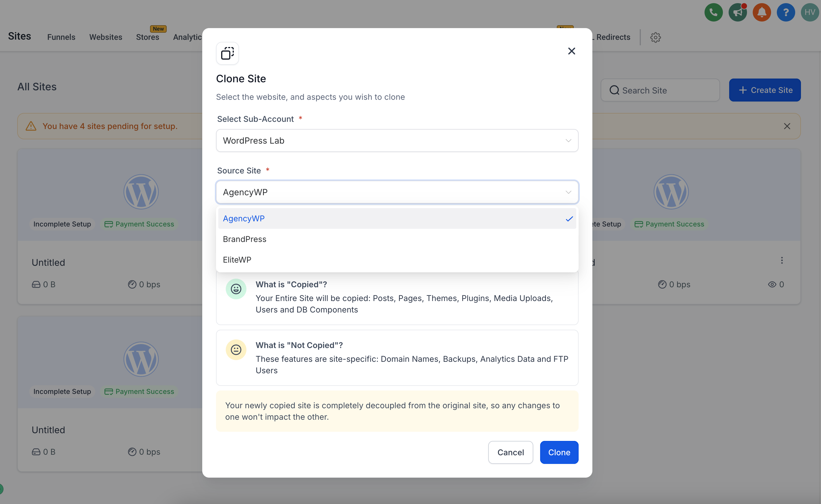Expand the Select Sub-Account dropdown

pyautogui.click(x=397, y=141)
